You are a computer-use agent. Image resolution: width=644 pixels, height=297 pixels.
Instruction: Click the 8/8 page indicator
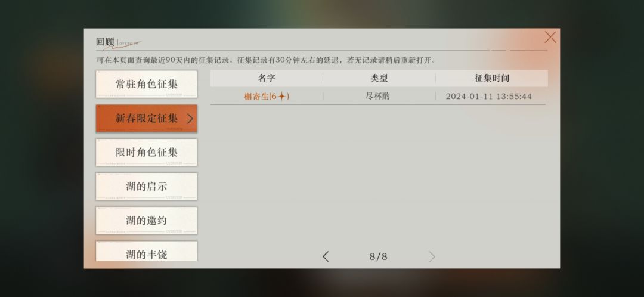coord(378,256)
